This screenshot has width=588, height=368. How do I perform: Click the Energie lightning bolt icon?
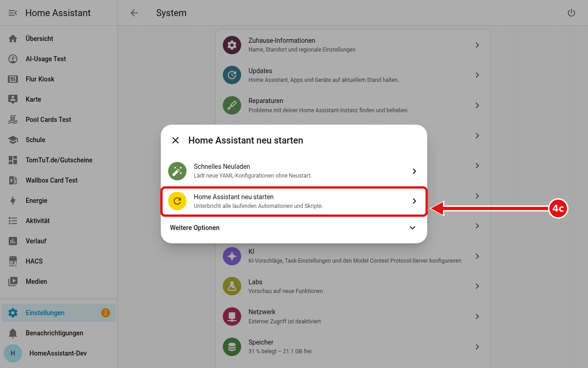pos(13,201)
